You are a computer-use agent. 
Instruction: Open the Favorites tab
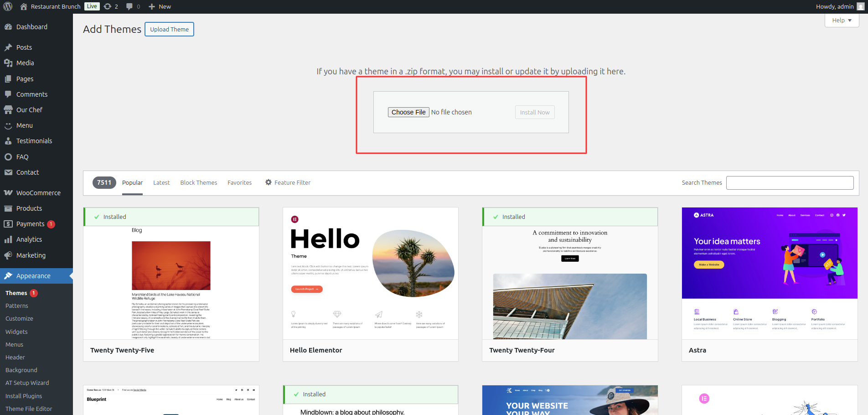pyautogui.click(x=239, y=182)
